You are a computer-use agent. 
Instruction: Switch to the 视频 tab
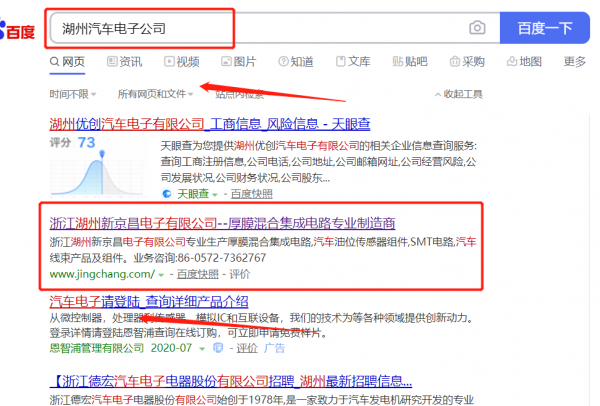pyautogui.click(x=181, y=62)
